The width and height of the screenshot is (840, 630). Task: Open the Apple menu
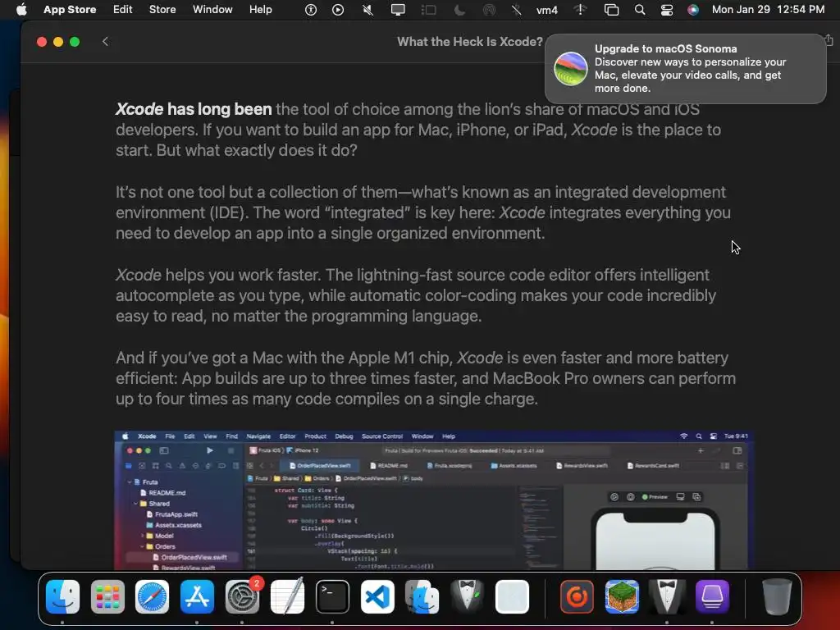point(21,10)
